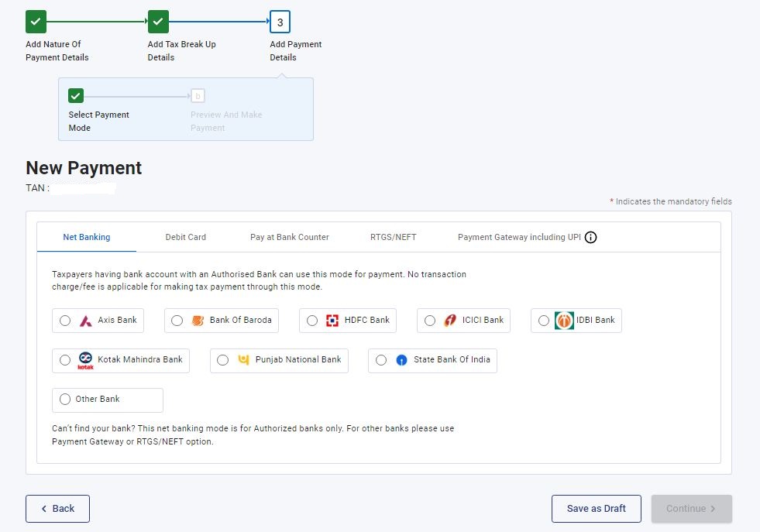Click the Back button

coord(57,509)
